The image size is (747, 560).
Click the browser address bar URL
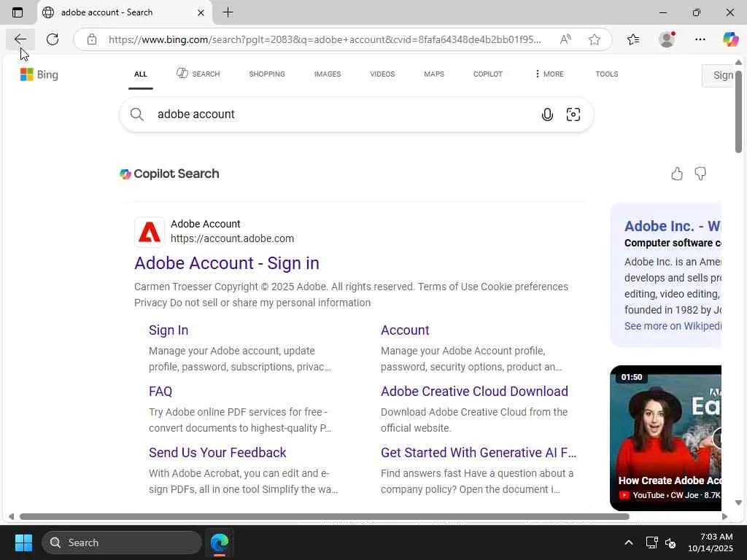click(325, 39)
